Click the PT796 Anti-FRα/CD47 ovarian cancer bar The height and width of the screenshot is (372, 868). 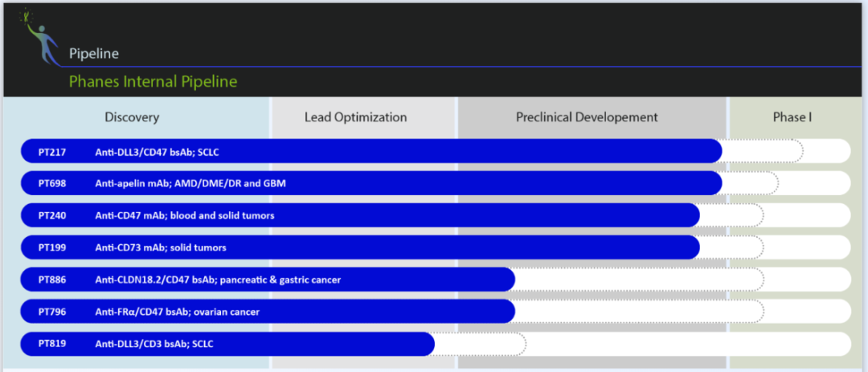(268, 312)
